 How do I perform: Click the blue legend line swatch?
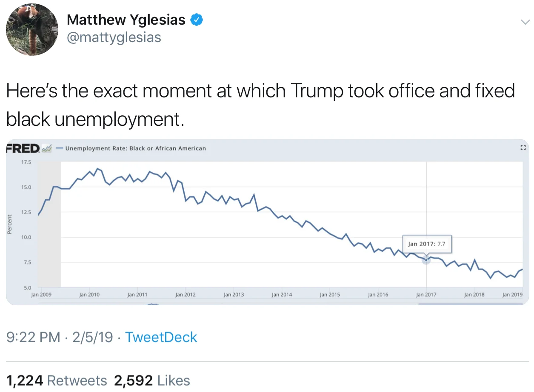pyautogui.click(x=59, y=148)
